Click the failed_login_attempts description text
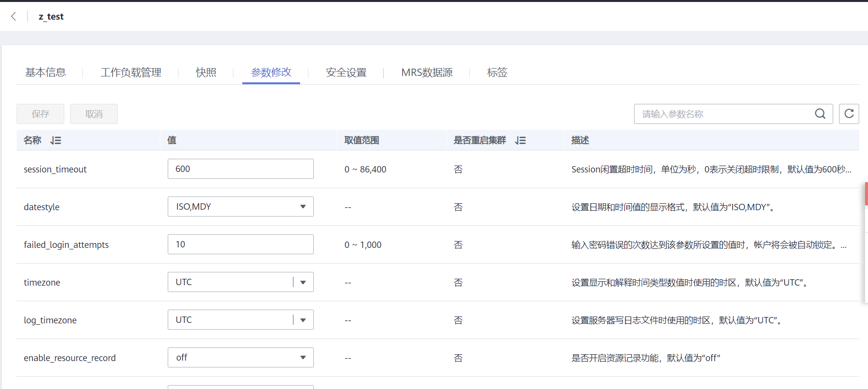The height and width of the screenshot is (389, 868). point(709,244)
